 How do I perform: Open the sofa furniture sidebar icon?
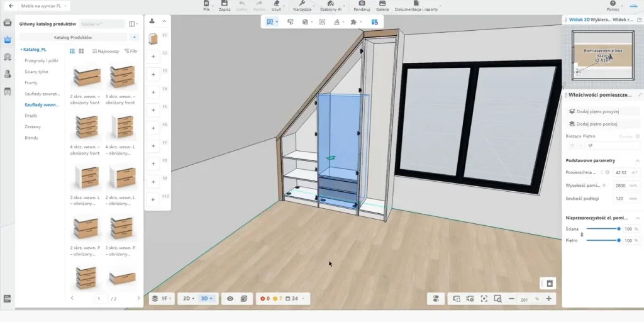pyautogui.click(x=8, y=91)
